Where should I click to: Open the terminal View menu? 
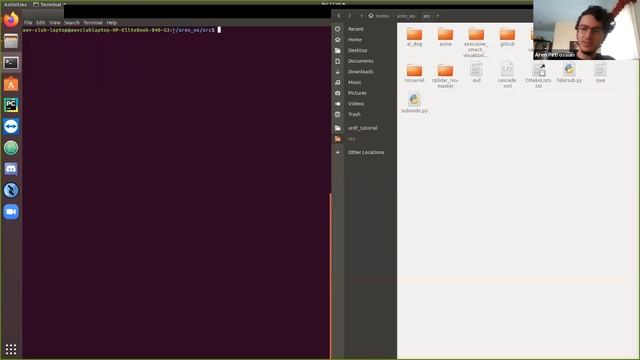tap(55, 23)
